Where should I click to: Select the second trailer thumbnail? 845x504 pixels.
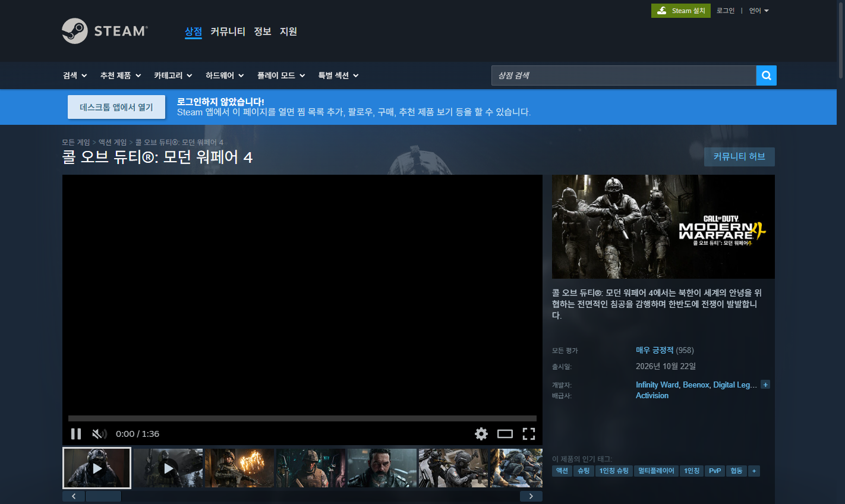coord(168,468)
